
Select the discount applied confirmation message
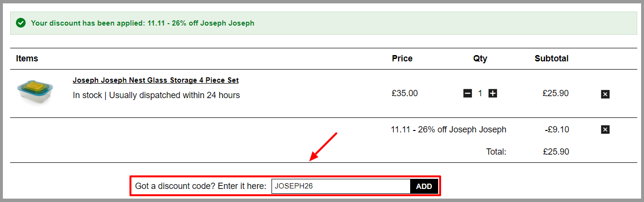click(143, 23)
